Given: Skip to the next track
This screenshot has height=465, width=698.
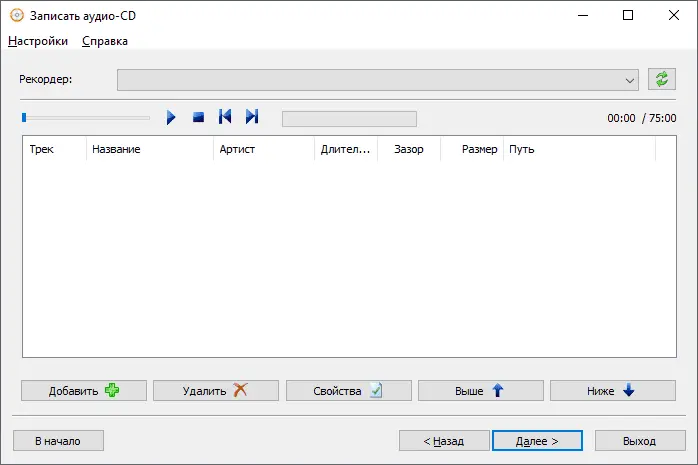Looking at the screenshot, I should [x=252, y=117].
